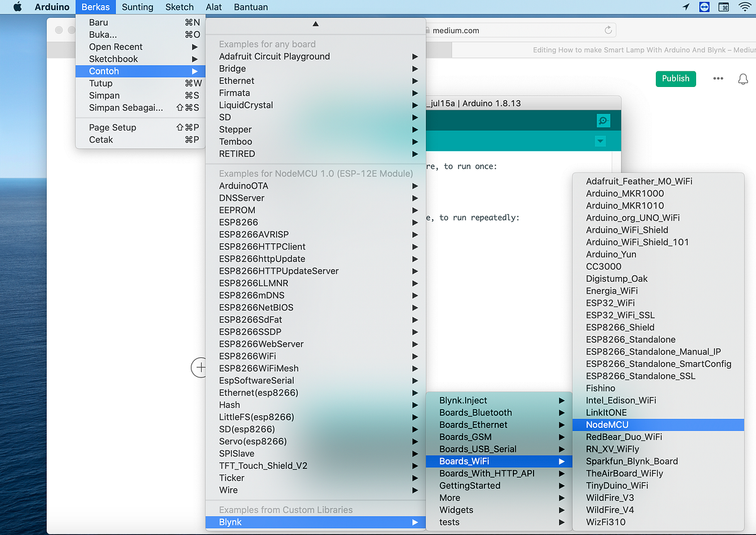The image size is (756, 535).
Task: Expand the GettingStarted submenu
Action: [499, 486]
